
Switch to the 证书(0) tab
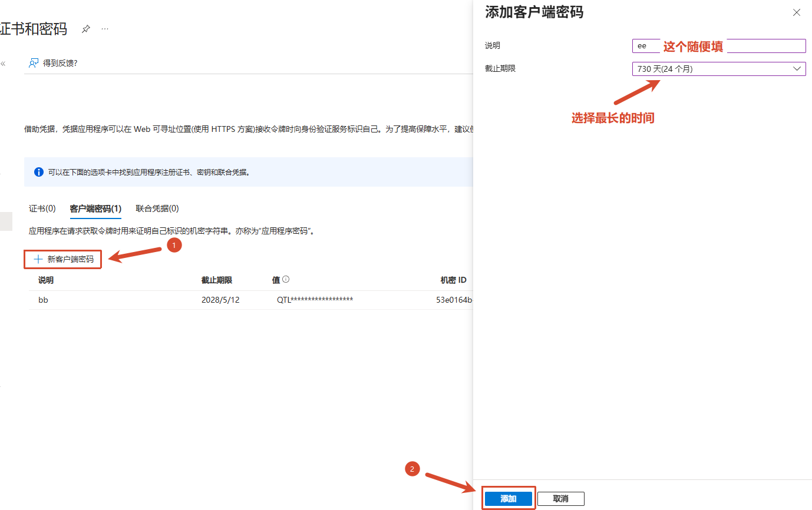[42, 208]
